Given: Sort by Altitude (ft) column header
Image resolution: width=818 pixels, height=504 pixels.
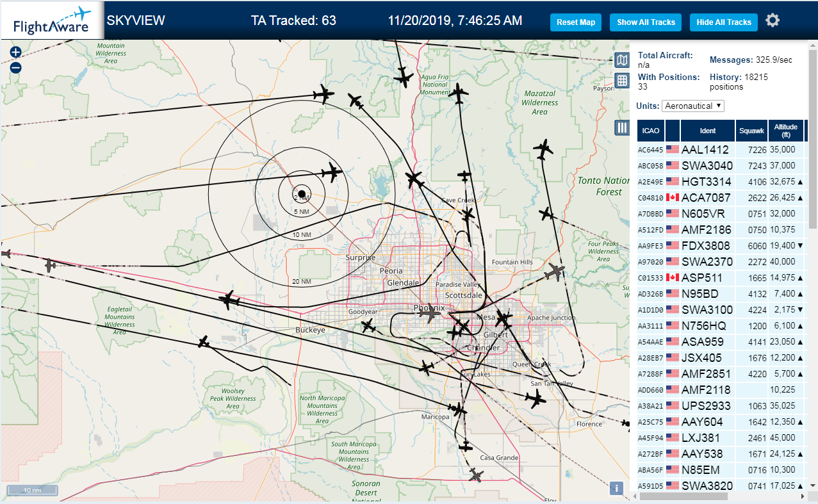Looking at the screenshot, I should 785,131.
